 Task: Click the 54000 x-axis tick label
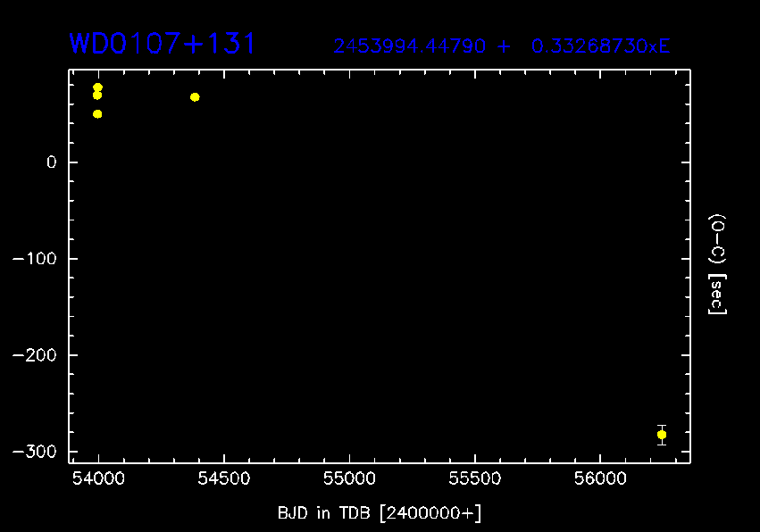pyautogui.click(x=98, y=479)
